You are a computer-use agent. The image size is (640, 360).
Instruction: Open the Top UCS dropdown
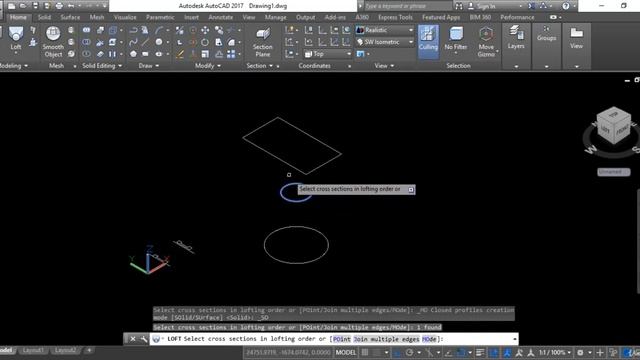coord(327,54)
